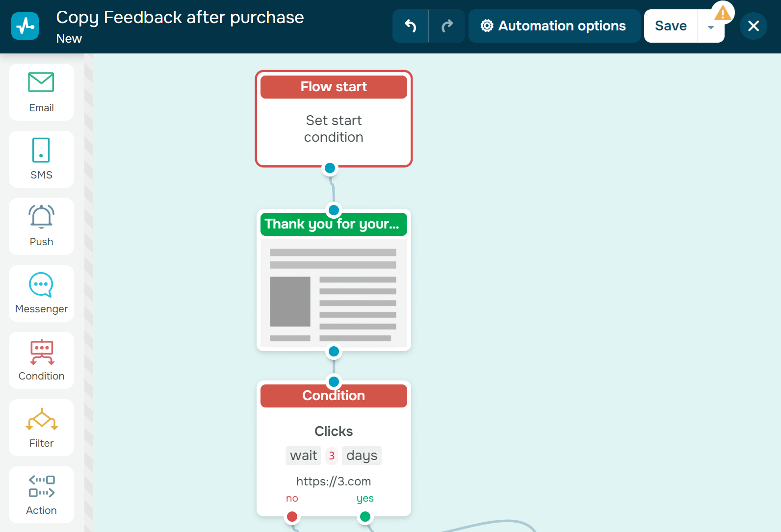Select the Push notification block
Viewport: 781px width, 532px height.
41,227
